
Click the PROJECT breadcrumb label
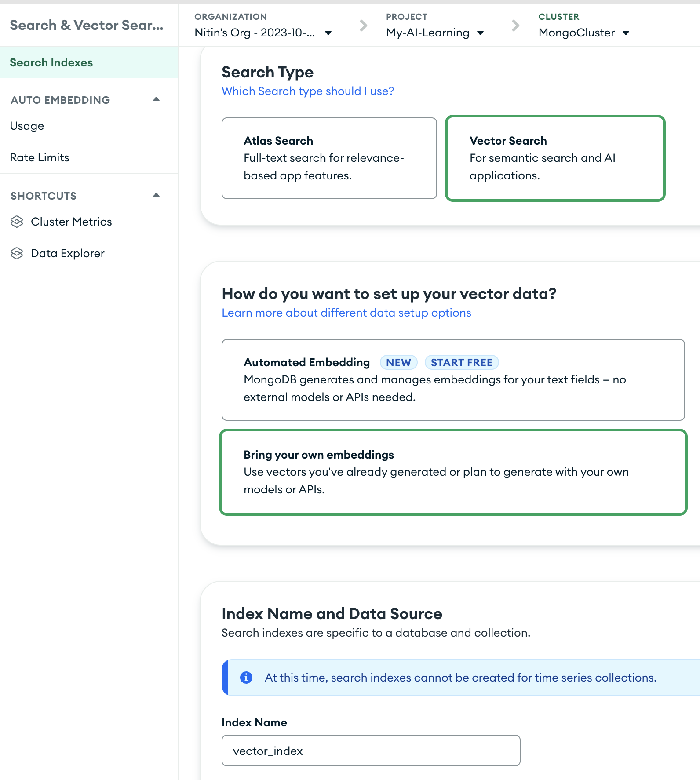pyautogui.click(x=407, y=17)
